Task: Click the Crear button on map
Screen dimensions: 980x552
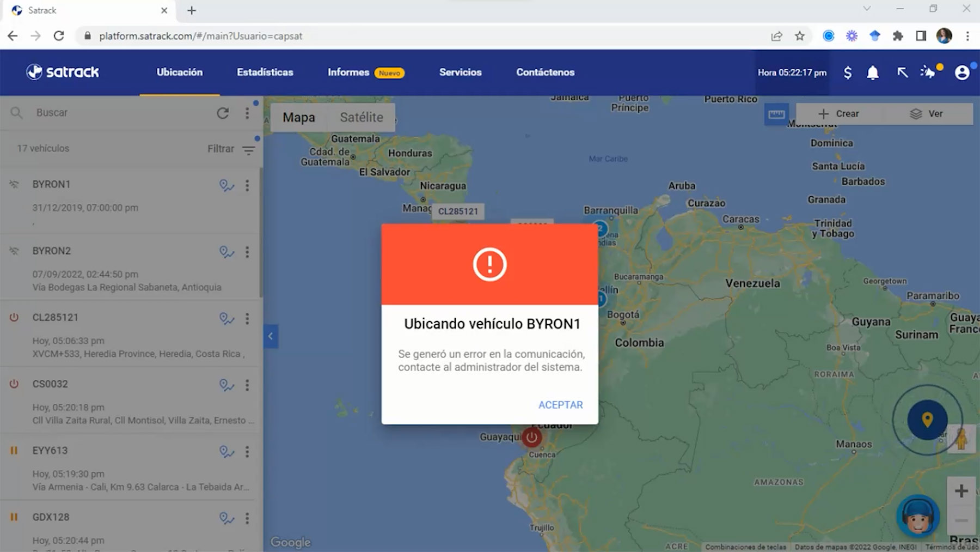Action: [838, 114]
